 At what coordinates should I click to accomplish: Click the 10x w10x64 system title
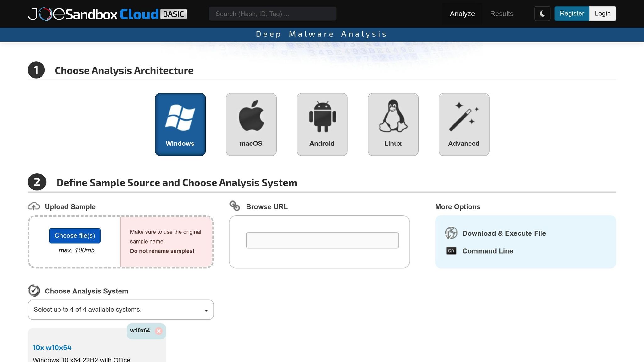point(52,348)
